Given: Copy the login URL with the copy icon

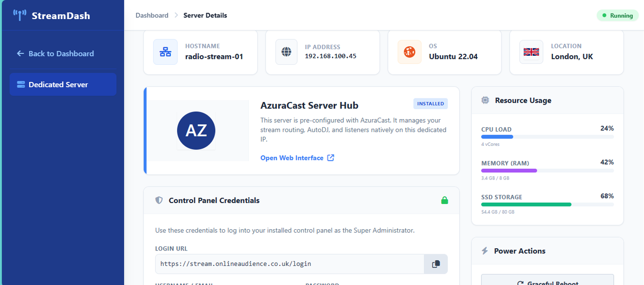Looking at the screenshot, I should coord(436,264).
